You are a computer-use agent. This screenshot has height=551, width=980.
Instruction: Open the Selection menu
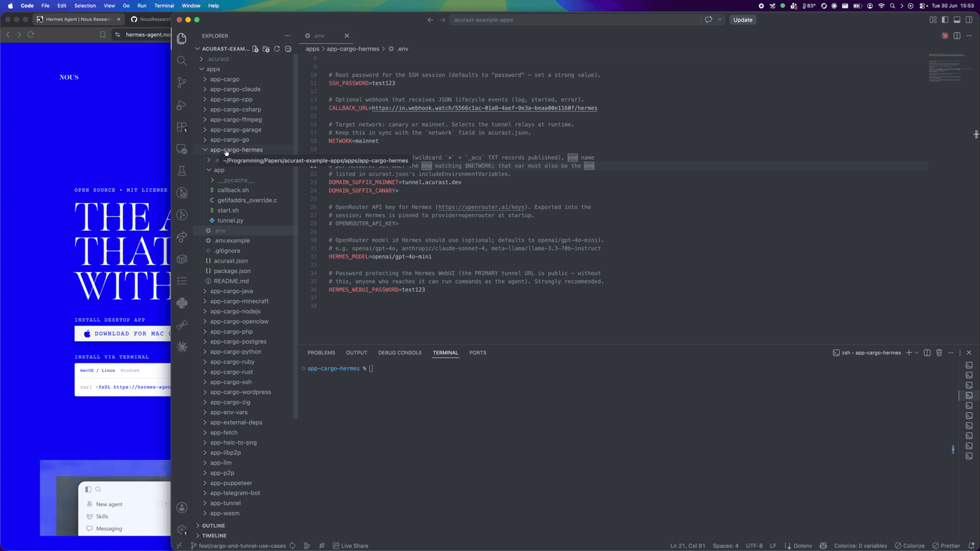(85, 6)
